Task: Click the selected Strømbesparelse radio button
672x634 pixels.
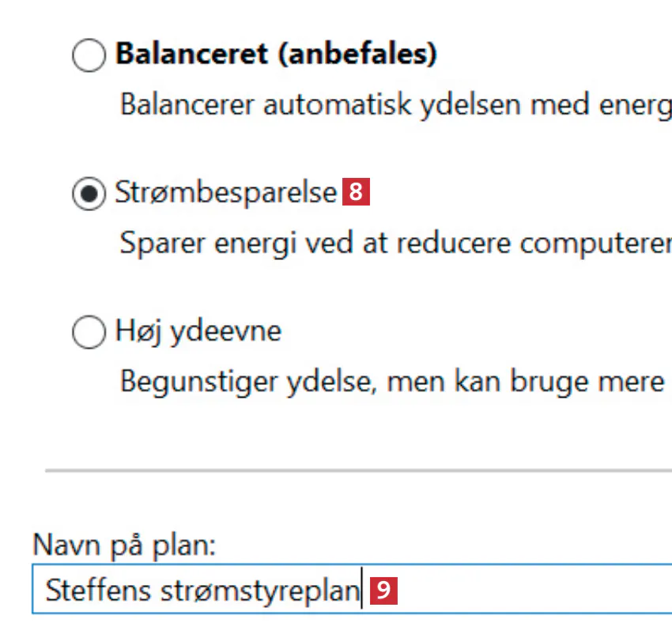Action: pyautogui.click(x=88, y=194)
